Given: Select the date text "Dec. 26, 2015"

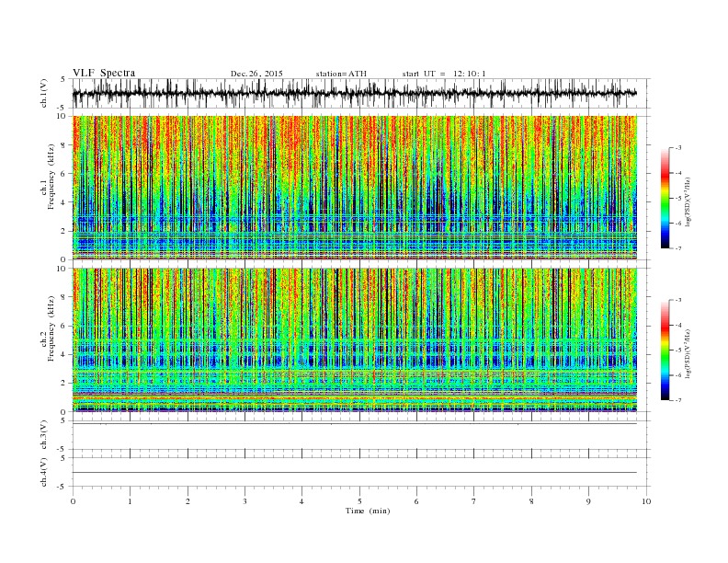Looking at the screenshot, I should 256,74.
